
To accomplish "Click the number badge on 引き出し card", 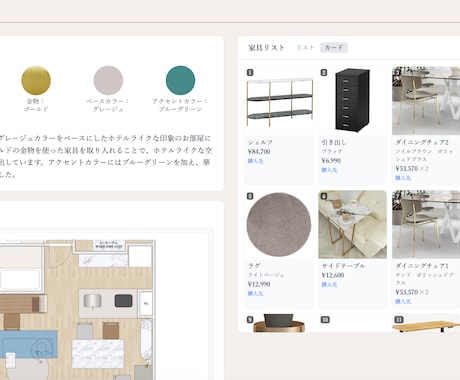I will [324, 72].
